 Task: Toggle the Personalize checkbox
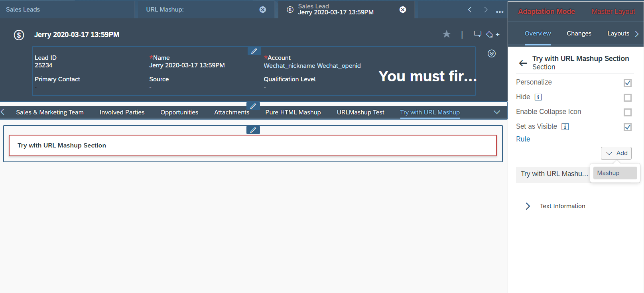628,83
